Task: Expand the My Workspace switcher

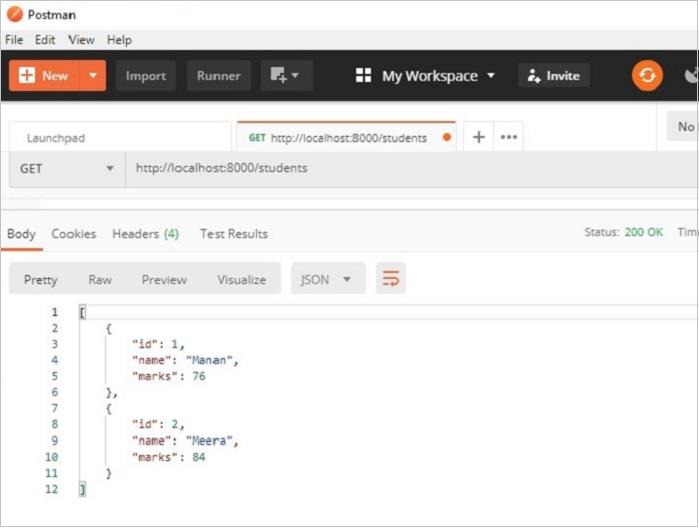Action: click(426, 76)
